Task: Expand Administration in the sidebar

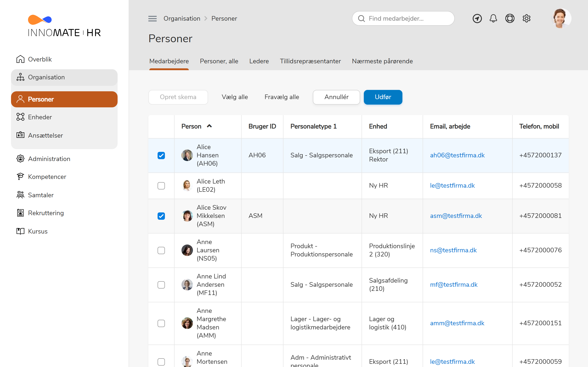Action: (49, 159)
